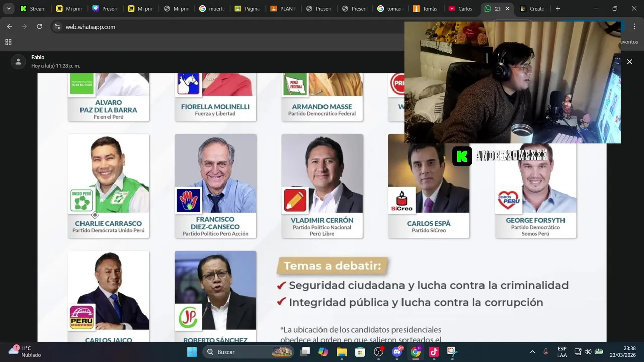Viewport: 644px width, 362px height.
Task: Click the Perú Libre pencil logo
Action: click(295, 200)
